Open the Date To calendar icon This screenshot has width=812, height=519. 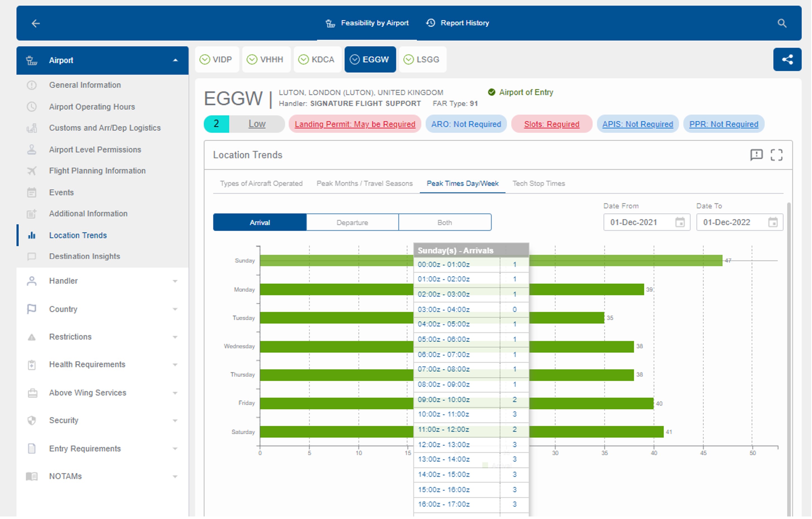(773, 222)
